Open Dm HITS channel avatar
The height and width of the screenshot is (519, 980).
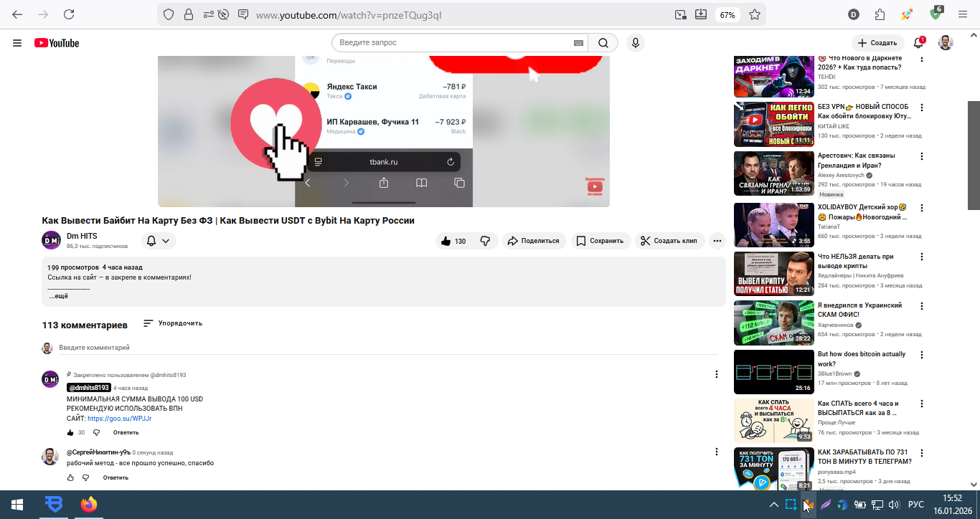coord(51,240)
